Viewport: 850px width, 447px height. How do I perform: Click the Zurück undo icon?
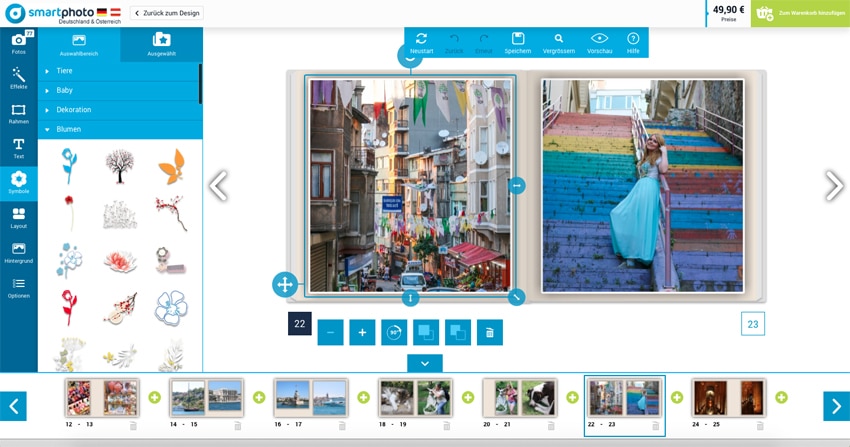454,43
